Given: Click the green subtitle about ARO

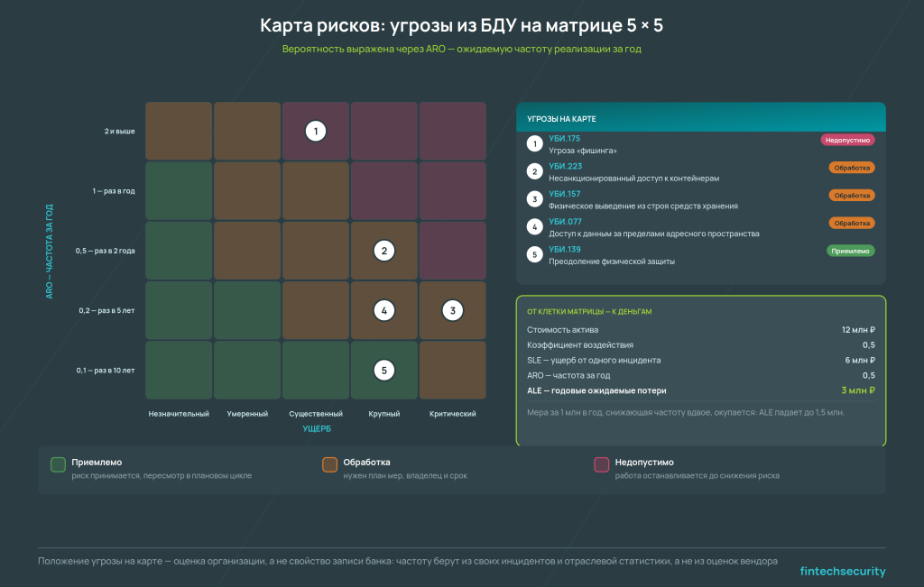Looking at the screenshot, I should pyautogui.click(x=461, y=49).
